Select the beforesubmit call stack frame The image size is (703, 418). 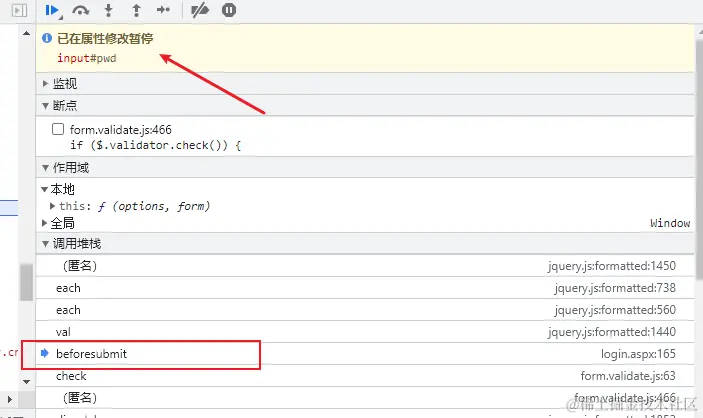[365, 354]
